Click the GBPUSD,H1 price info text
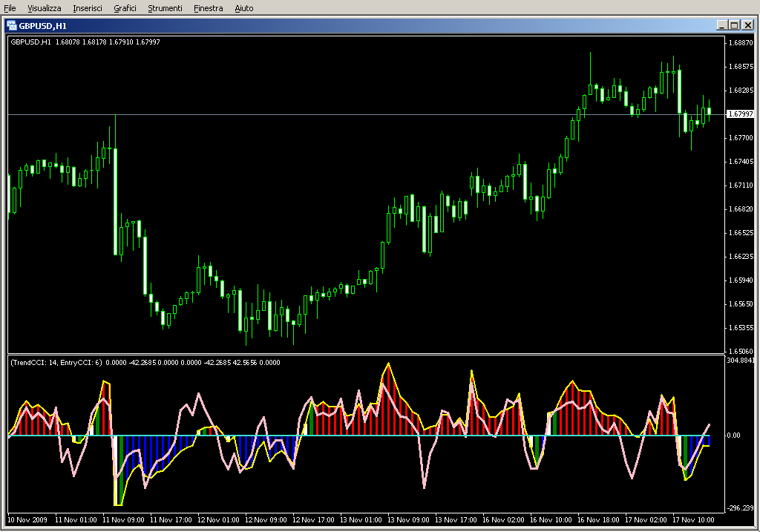760x532 pixels. [x=85, y=42]
